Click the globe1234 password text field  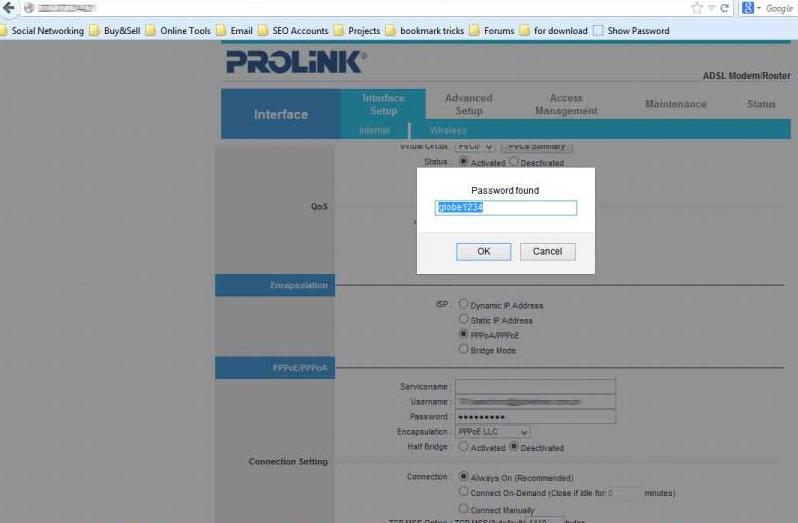tap(506, 208)
